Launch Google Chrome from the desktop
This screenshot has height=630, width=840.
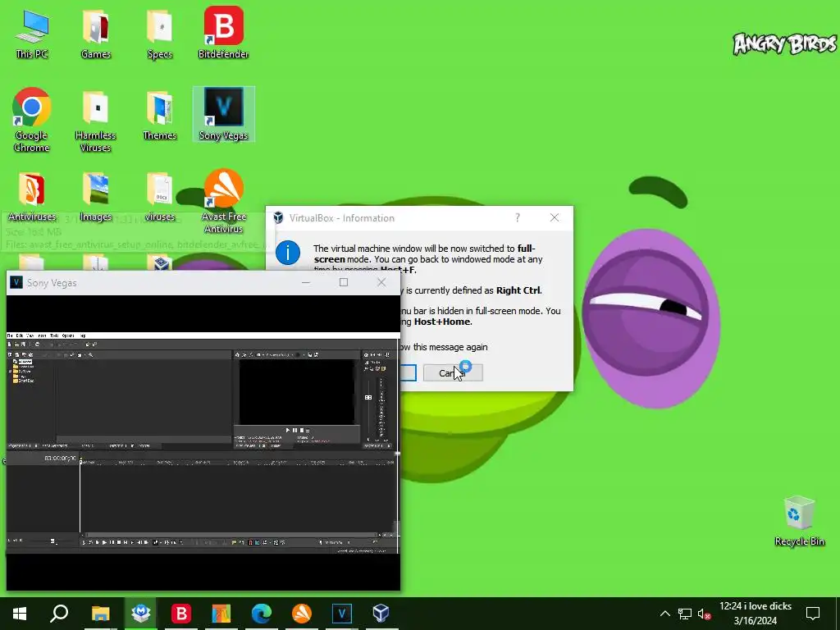point(32,120)
